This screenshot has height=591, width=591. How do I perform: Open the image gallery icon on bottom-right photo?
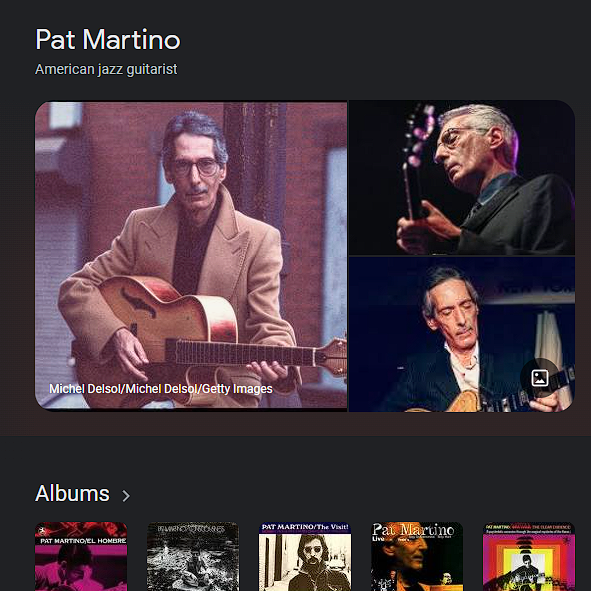[540, 378]
